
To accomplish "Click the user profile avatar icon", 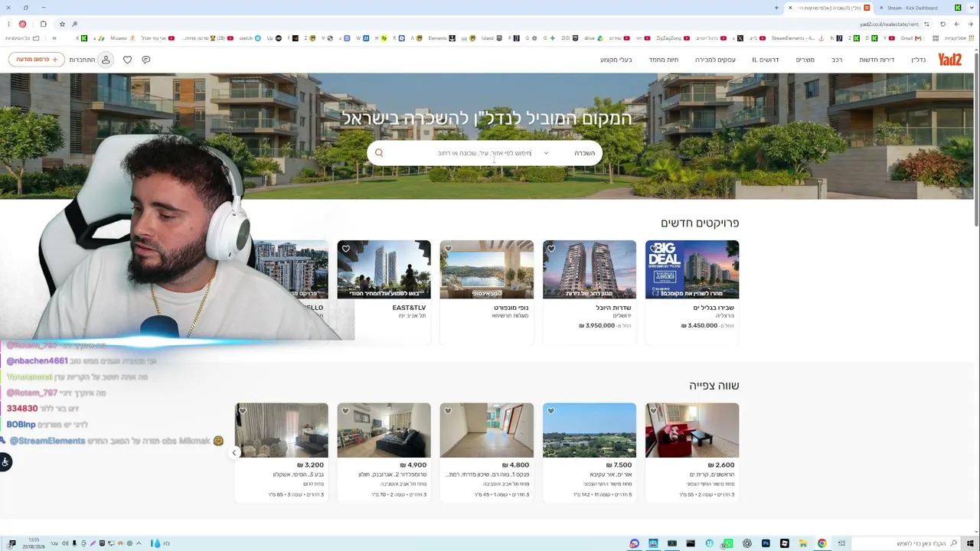I will (x=106, y=60).
